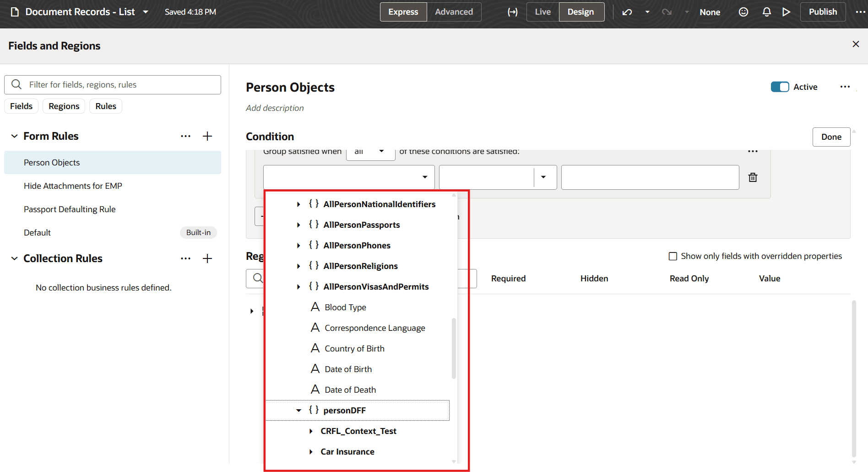Add a new Collection Rule with plus icon

207,258
